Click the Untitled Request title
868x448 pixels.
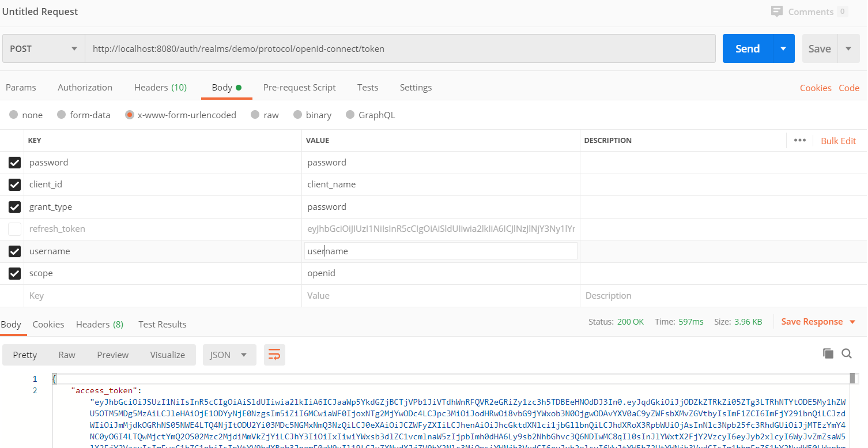40,12
